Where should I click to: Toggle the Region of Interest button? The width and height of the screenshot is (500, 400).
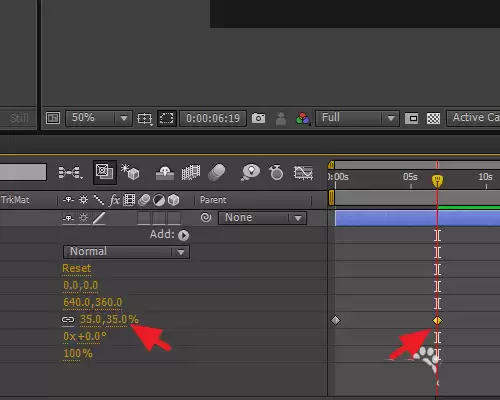[x=167, y=118]
